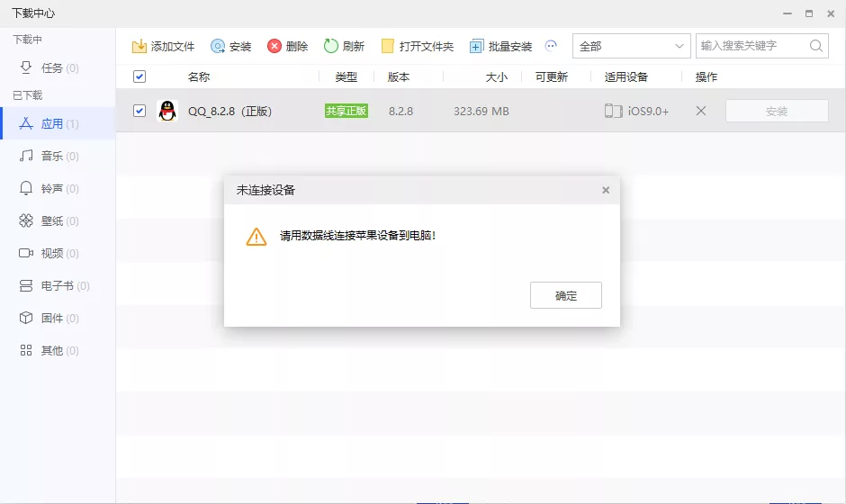Click the orange warning triangle icon
The height and width of the screenshot is (504, 846).
(256, 237)
